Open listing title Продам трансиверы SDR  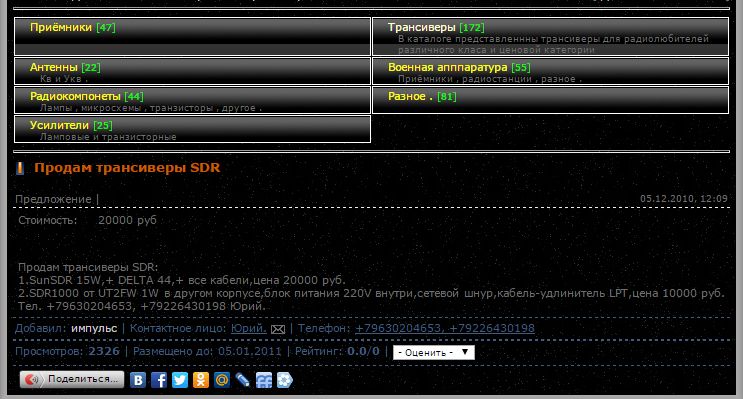127,168
